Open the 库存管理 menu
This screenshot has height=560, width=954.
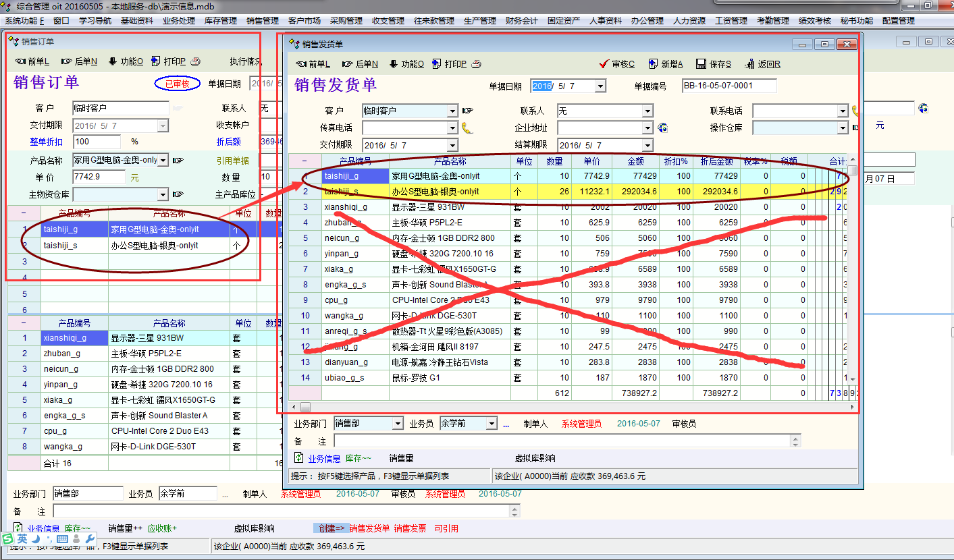(x=220, y=21)
